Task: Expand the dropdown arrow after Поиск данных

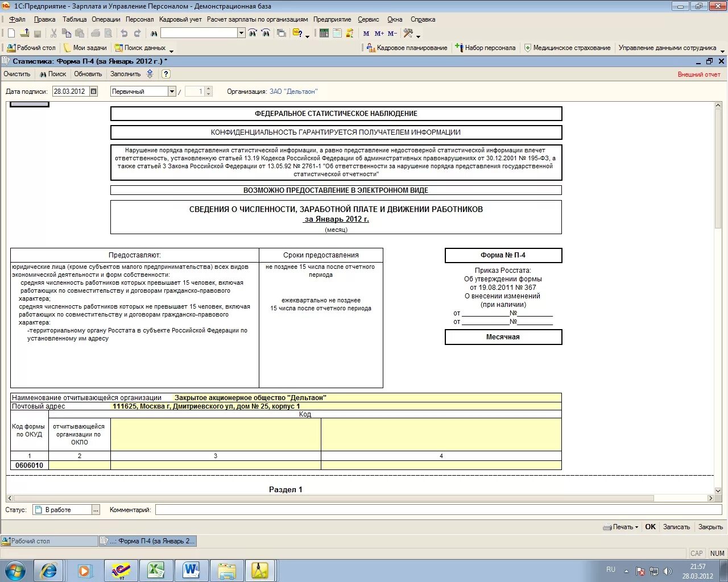Action: click(171, 50)
